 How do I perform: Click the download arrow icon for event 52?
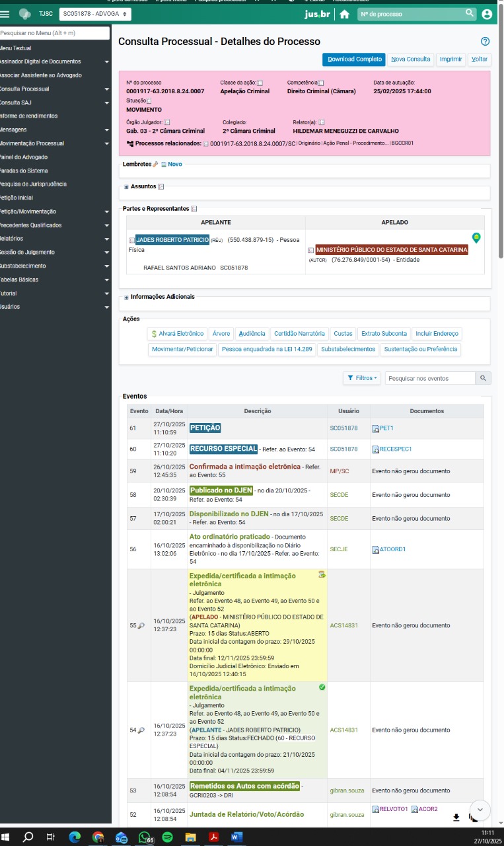(x=456, y=818)
